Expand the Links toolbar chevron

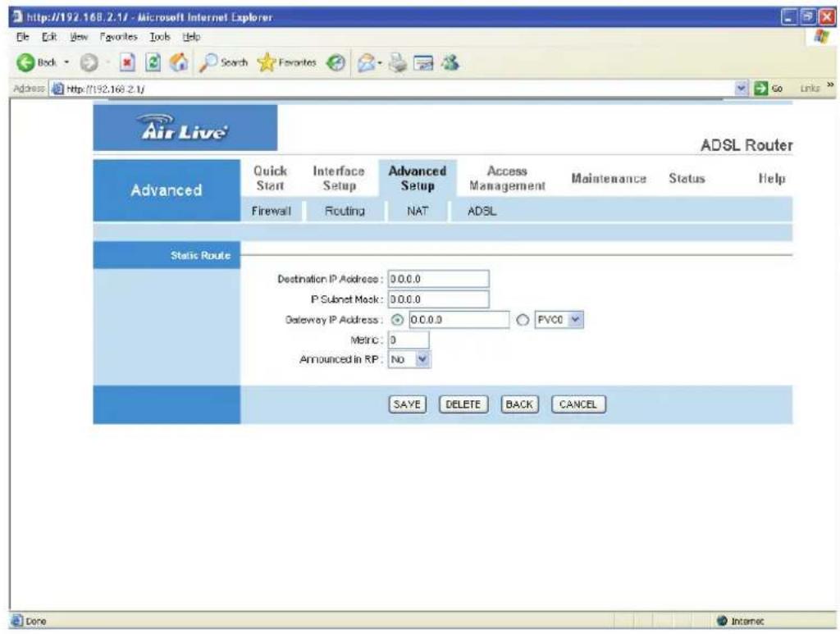(830, 85)
